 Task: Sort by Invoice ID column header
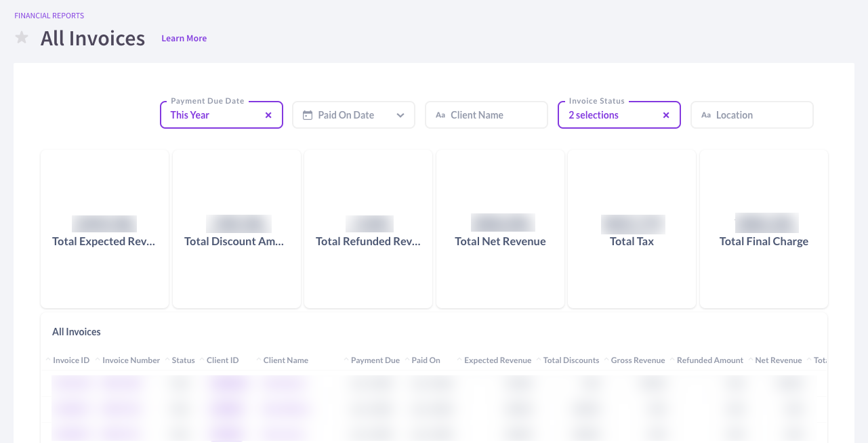tap(71, 360)
